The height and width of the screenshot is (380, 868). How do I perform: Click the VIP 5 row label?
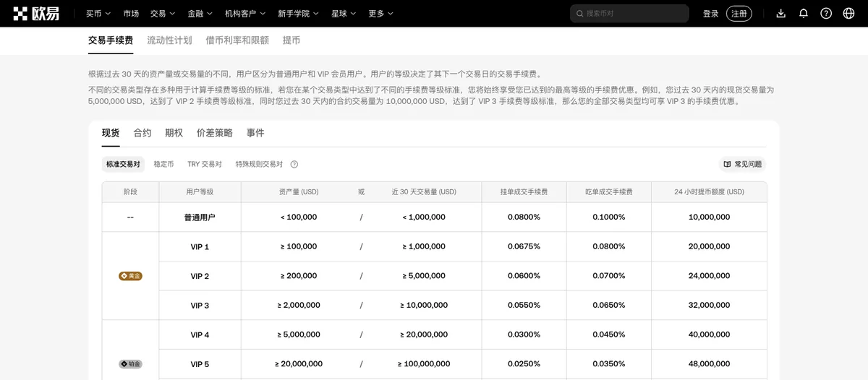(x=200, y=364)
